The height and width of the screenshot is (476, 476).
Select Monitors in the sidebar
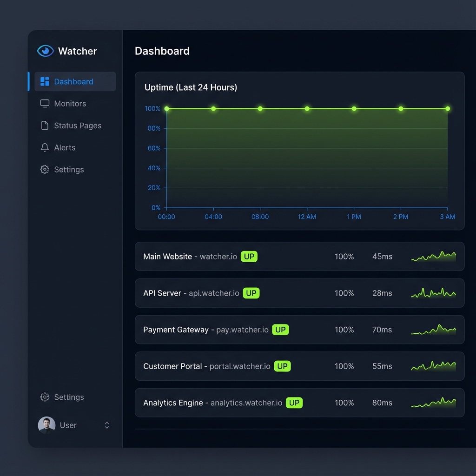pyautogui.click(x=70, y=103)
